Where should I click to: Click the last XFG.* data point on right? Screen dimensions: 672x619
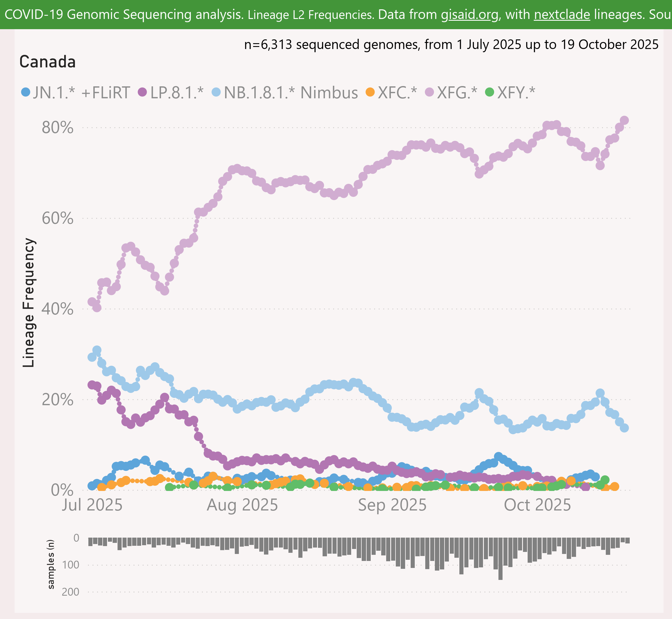pos(624,120)
